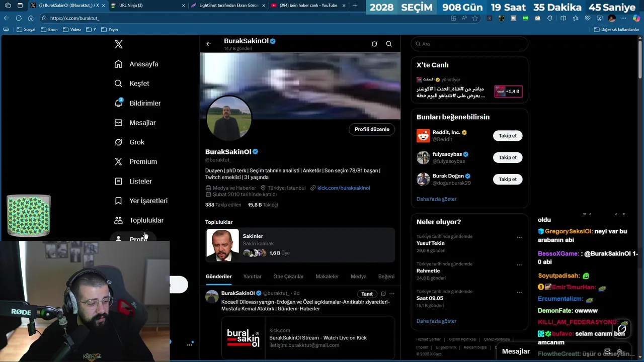
Task: Click the browser home button
Action: [31, 18]
